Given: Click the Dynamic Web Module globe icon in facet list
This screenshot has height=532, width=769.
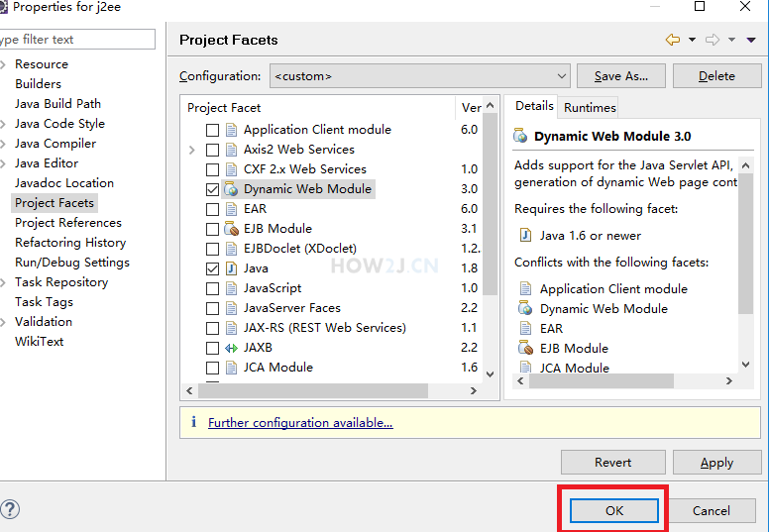Looking at the screenshot, I should click(x=231, y=189).
